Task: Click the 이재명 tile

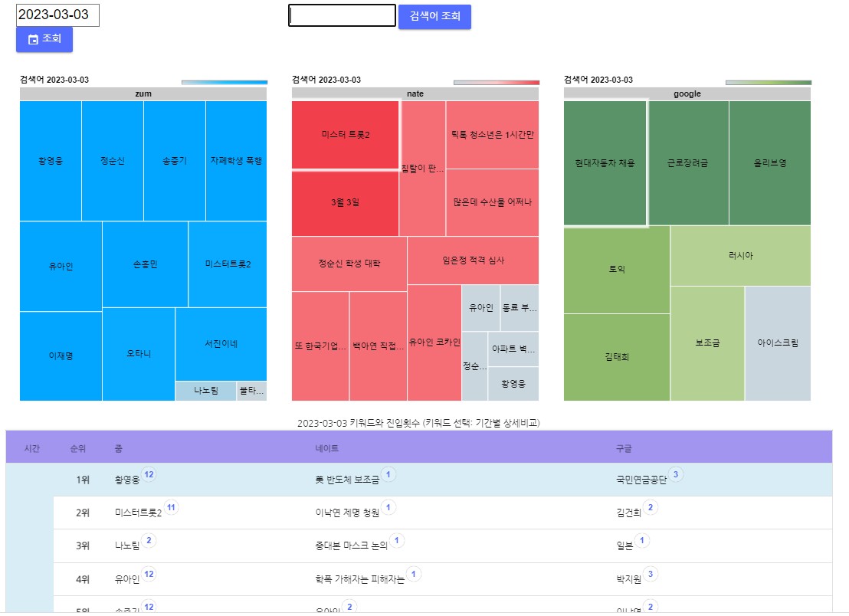Action: [x=61, y=356]
